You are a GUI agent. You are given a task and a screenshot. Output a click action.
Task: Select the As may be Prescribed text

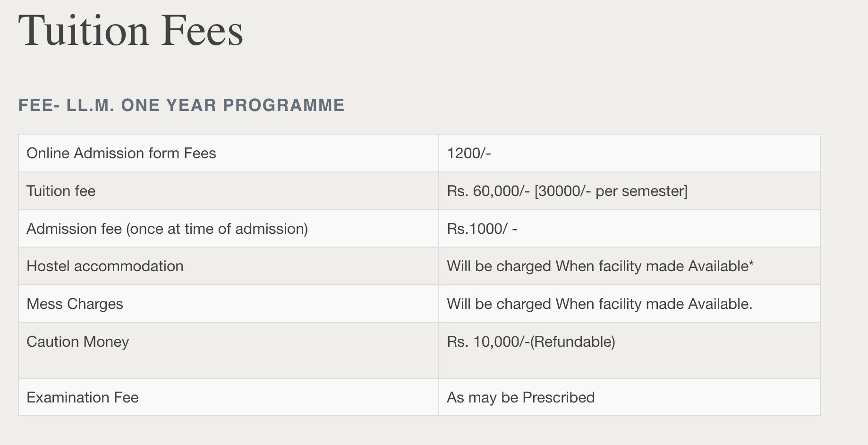point(520,398)
